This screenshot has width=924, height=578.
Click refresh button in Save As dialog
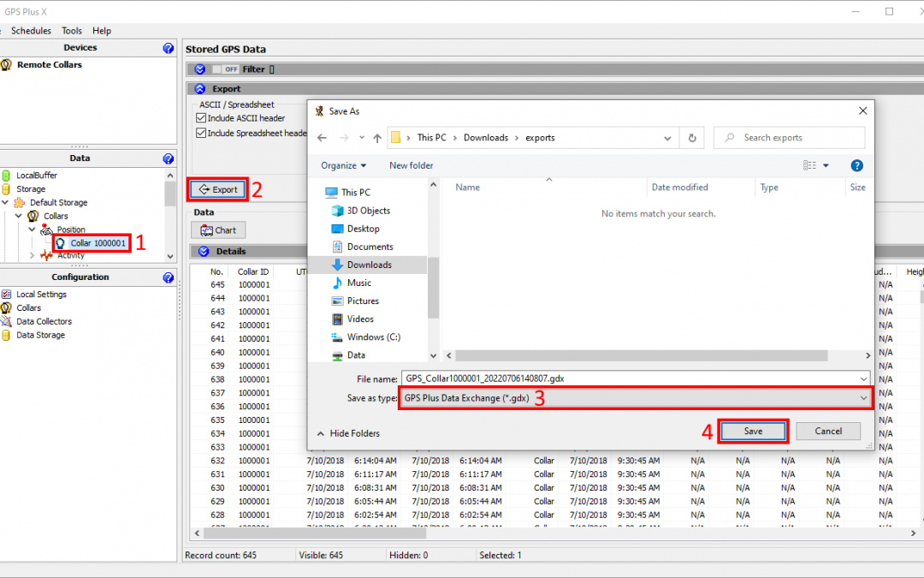pyautogui.click(x=691, y=138)
